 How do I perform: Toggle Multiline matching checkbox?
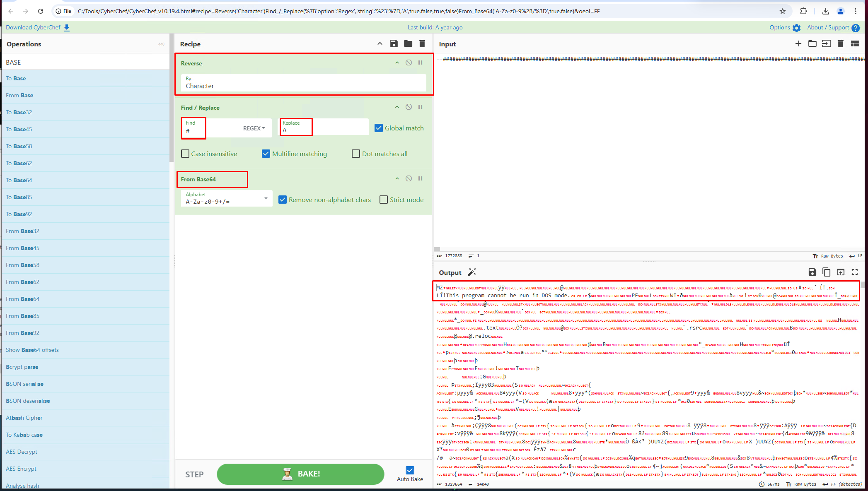(x=266, y=154)
